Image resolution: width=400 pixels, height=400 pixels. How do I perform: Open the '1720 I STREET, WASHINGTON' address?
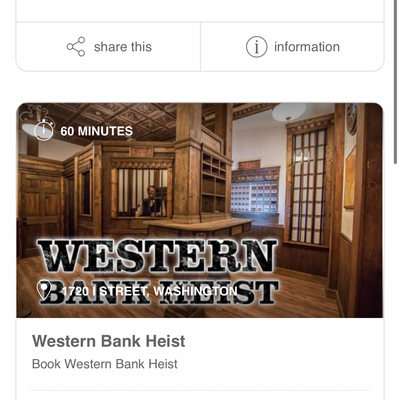point(150,291)
